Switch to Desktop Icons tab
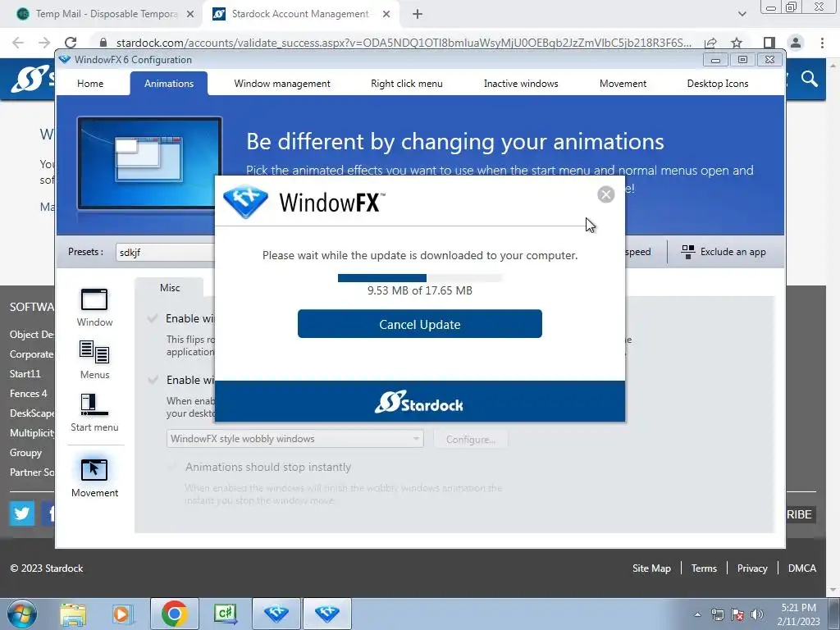The image size is (840, 630). [717, 84]
